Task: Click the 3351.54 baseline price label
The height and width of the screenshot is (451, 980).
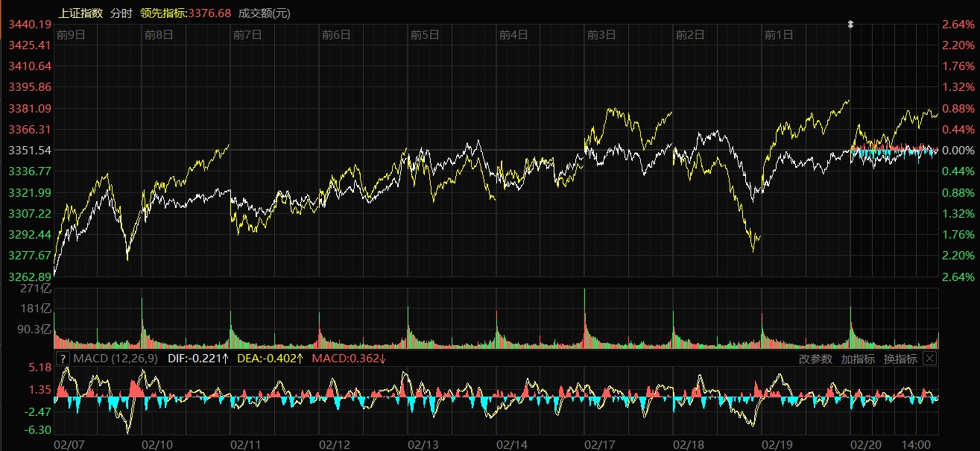Action: pos(29,150)
